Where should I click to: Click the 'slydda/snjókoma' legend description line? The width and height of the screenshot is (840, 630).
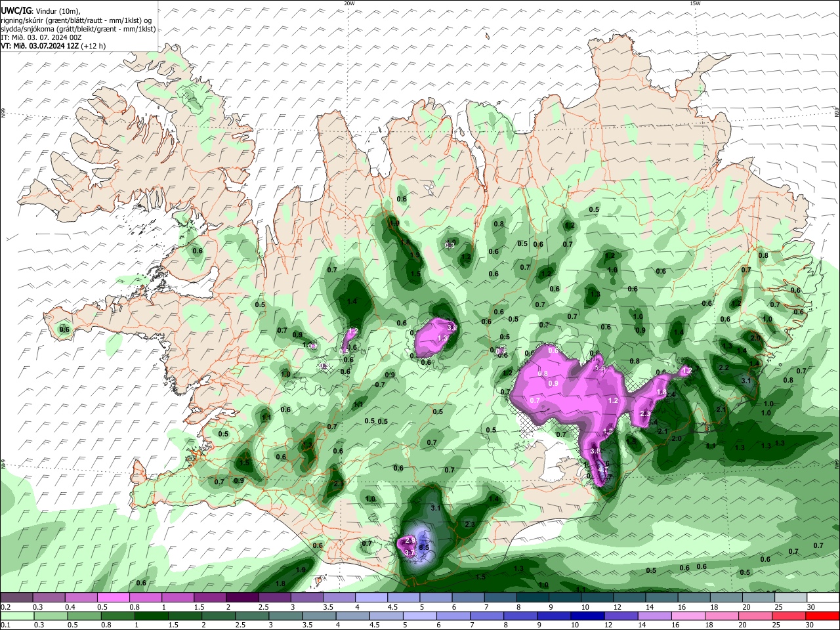pos(78,29)
